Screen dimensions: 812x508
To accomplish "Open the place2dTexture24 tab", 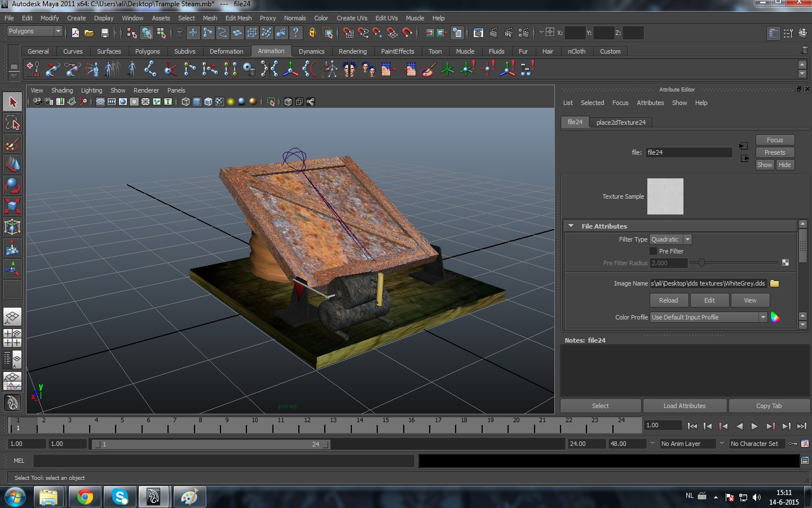I will (x=621, y=122).
